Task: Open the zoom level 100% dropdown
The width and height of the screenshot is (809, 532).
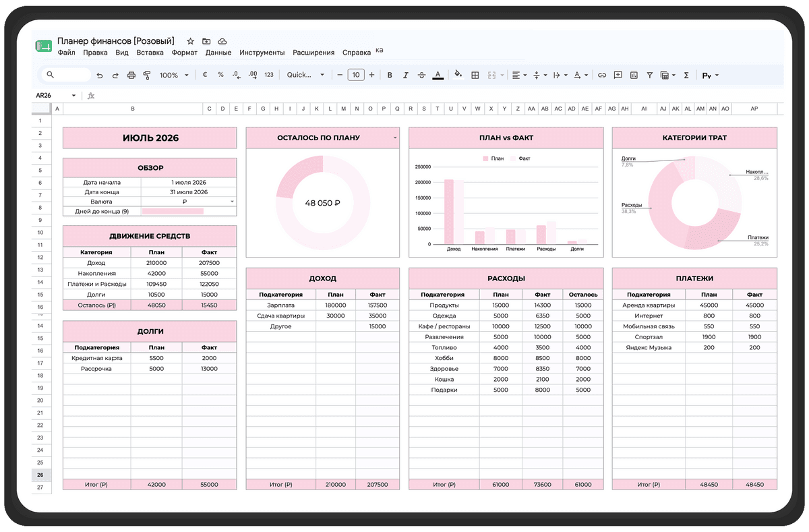Action: click(x=174, y=76)
